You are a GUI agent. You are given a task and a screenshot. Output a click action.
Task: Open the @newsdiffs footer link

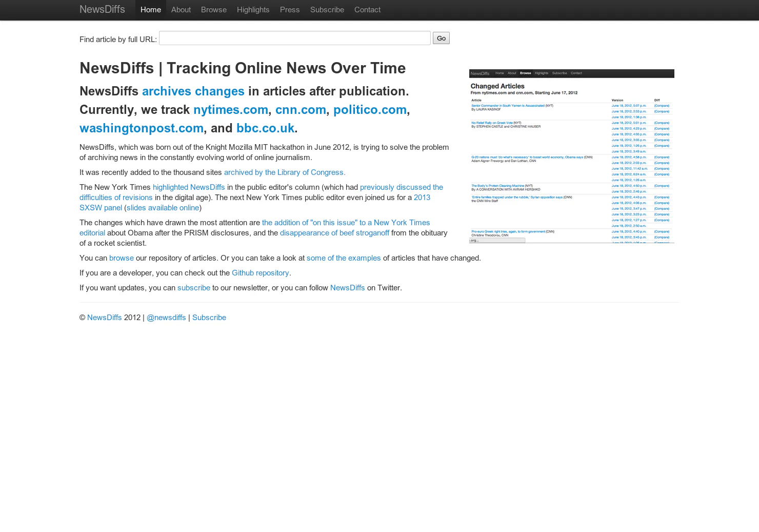pos(166,318)
